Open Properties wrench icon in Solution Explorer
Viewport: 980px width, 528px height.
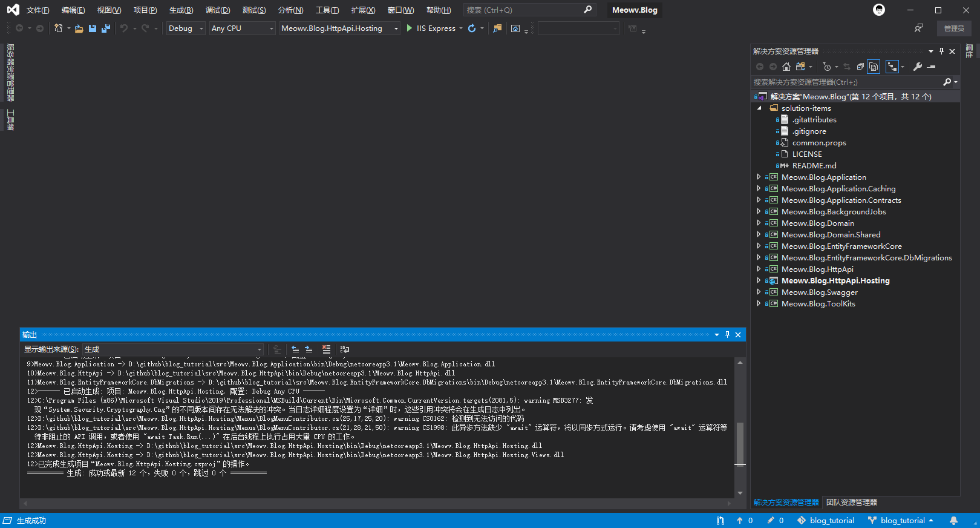[x=918, y=67]
